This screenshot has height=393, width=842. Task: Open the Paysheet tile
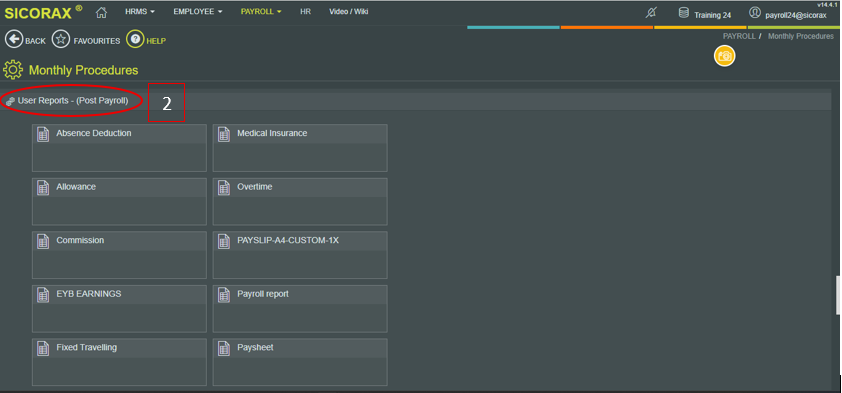(x=300, y=362)
